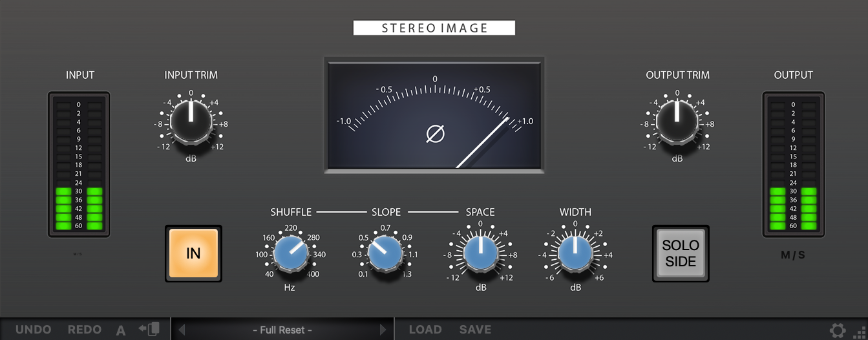Click the LOAD preset button
This screenshot has height=340, width=868.
pyautogui.click(x=425, y=330)
